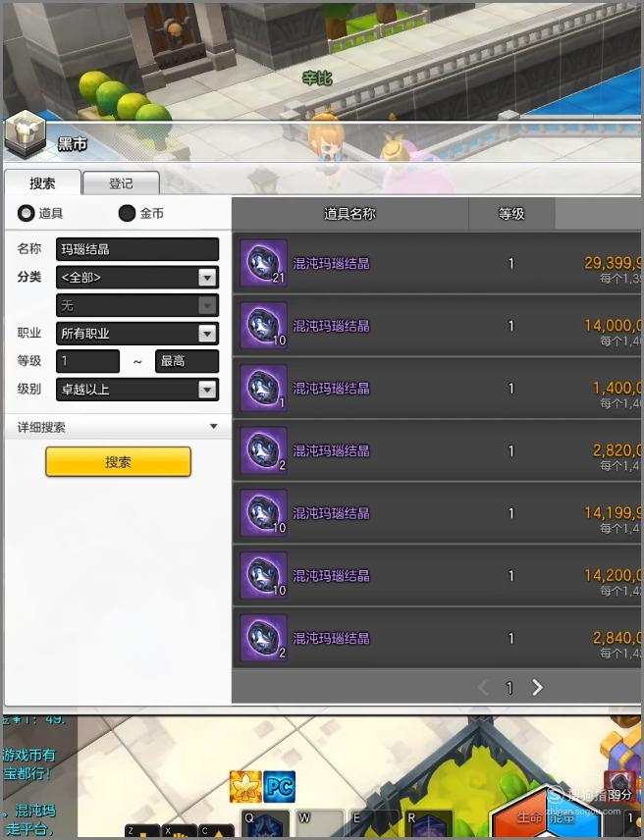Click the black market chest icon

(x=26, y=133)
